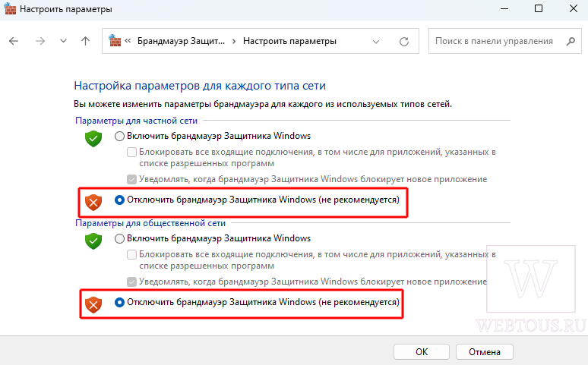Toggle notify checkbox under private network
Screen dimensions: 588x365
click(131, 179)
